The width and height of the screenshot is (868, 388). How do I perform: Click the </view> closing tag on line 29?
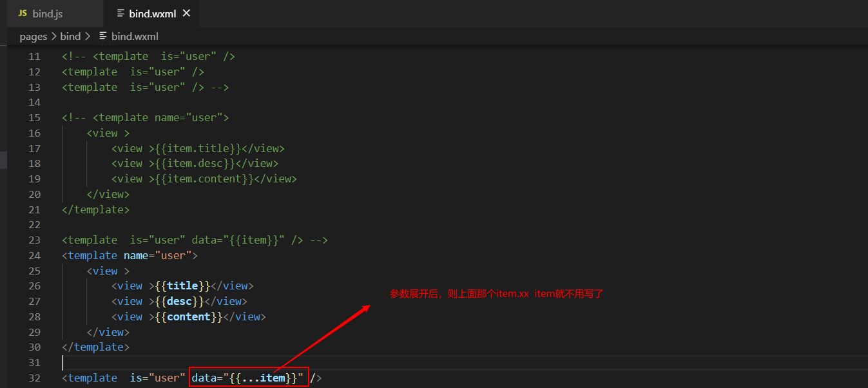pos(108,333)
